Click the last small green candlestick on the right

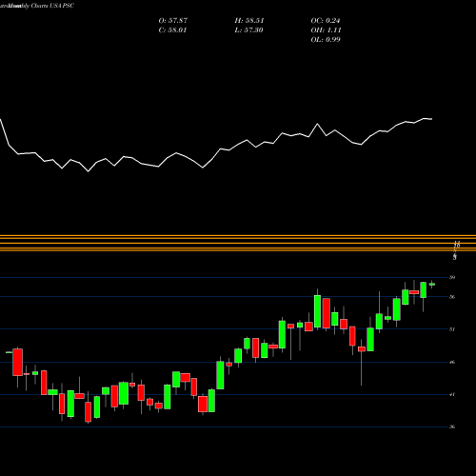(432, 285)
